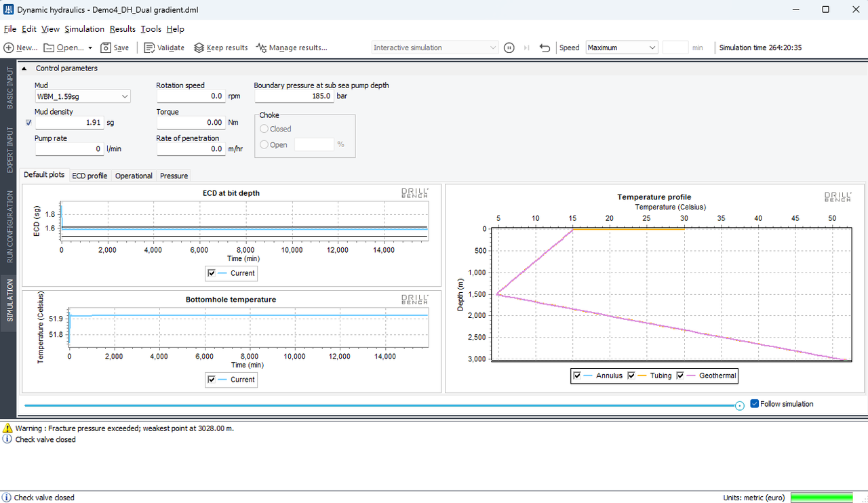
Task: Uncheck the Mud density checkbox
Action: click(28, 123)
